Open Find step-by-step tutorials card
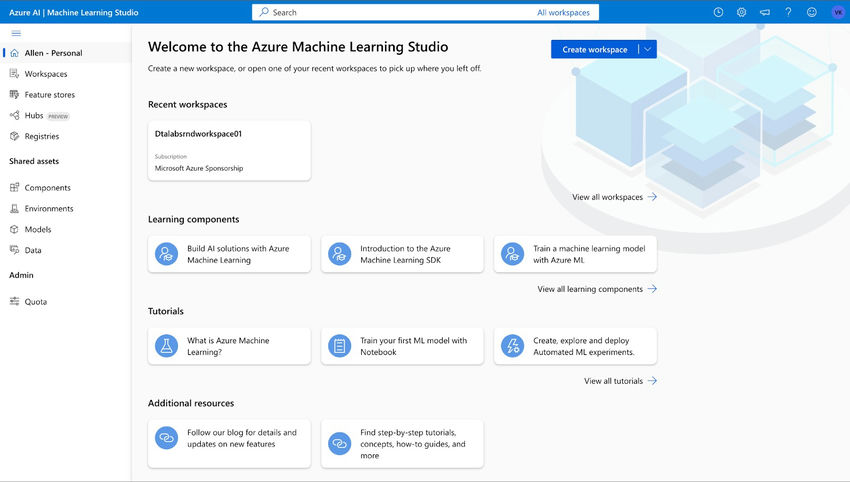This screenshot has height=482, width=850. tap(402, 444)
